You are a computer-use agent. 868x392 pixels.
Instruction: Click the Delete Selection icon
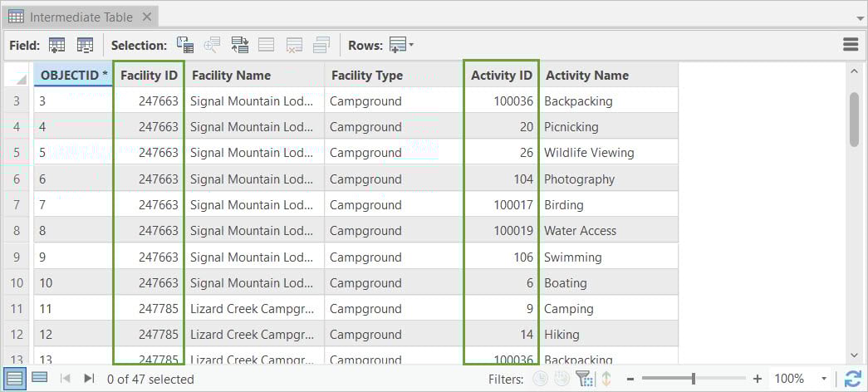pyautogui.click(x=294, y=45)
